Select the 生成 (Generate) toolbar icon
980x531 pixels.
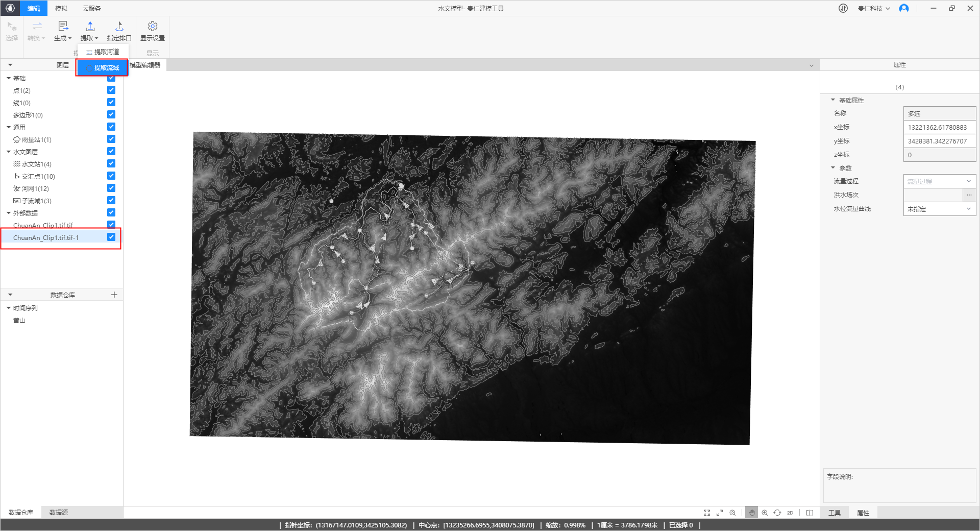(62, 31)
